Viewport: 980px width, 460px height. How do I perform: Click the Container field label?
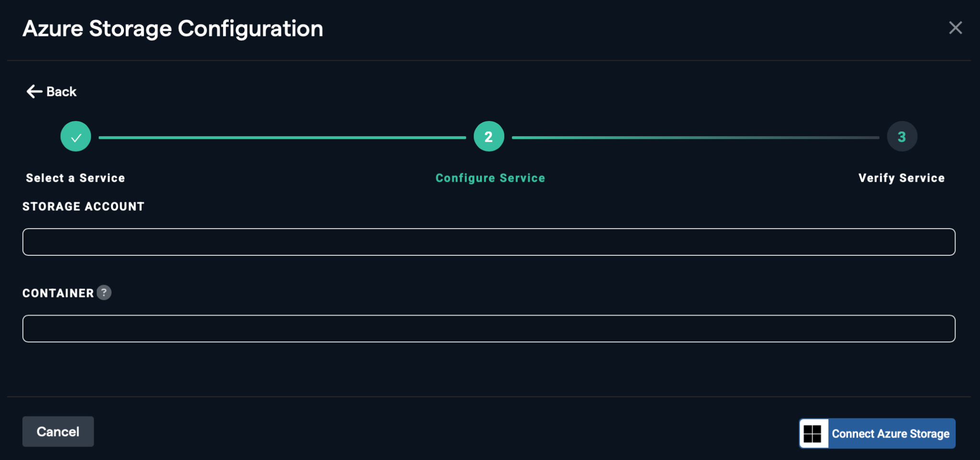[58, 293]
